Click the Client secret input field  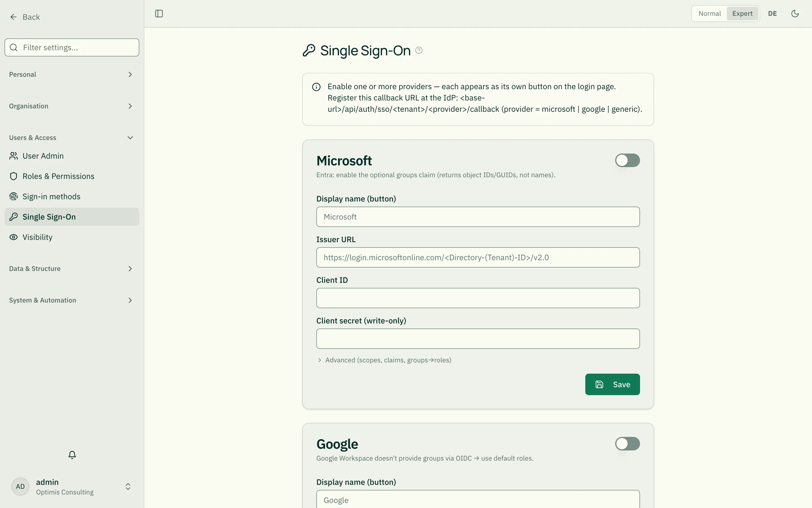(478, 339)
